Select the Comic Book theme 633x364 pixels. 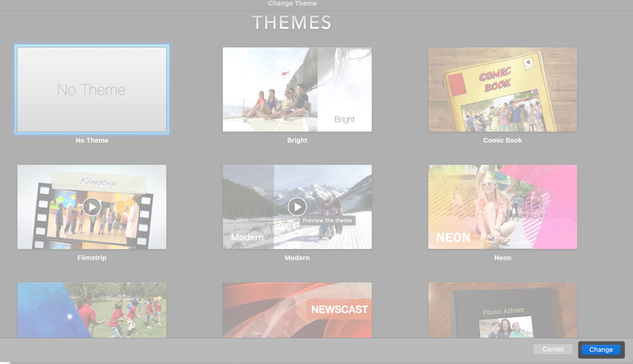[502, 89]
